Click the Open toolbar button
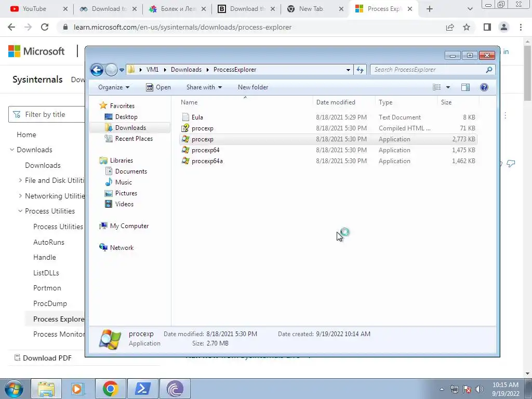This screenshot has height=399, width=532. pos(158,87)
